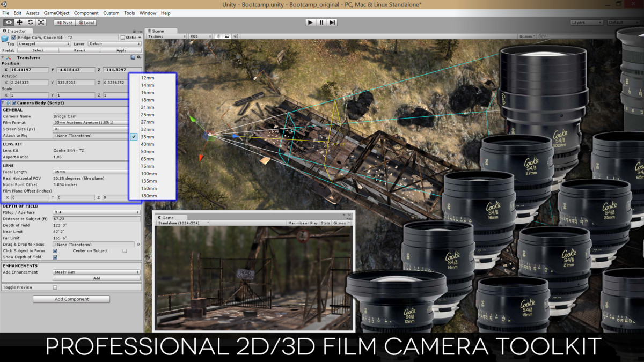Image resolution: width=644 pixels, height=362 pixels.
Task: Click the Add Component button
Action: point(71,299)
